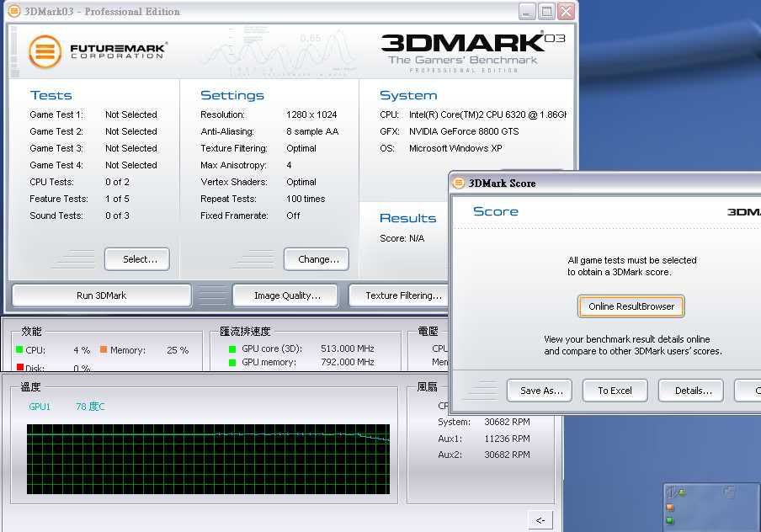Close the 3DMark03 Professional Edition window

tap(566, 11)
